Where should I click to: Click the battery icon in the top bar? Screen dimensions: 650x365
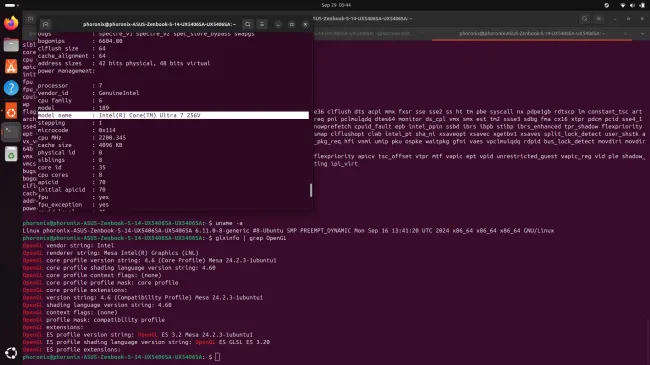[x=642, y=5]
